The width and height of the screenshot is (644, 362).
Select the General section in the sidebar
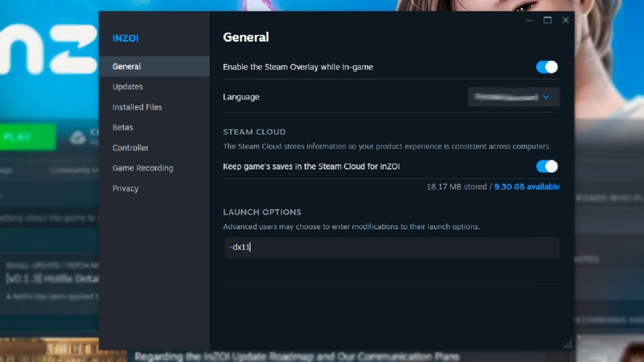[x=126, y=66]
